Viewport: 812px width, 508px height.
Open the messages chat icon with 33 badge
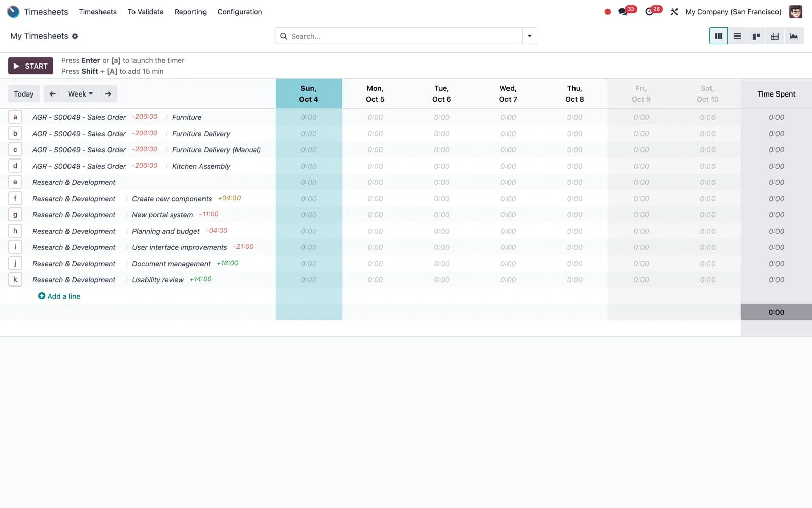pyautogui.click(x=623, y=12)
